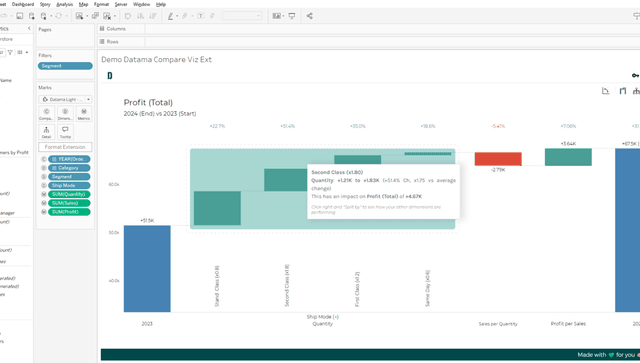Click the Sort Descending toolbar icon
Screen dimensions: 640x363
153,16
